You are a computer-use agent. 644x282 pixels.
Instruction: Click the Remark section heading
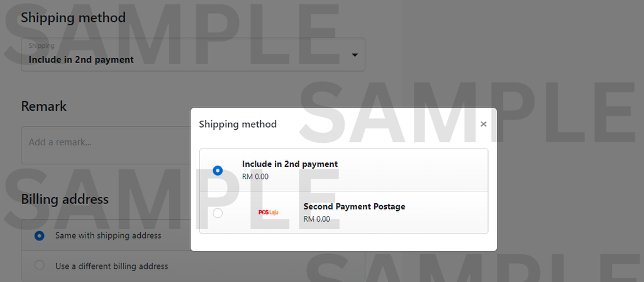point(44,106)
